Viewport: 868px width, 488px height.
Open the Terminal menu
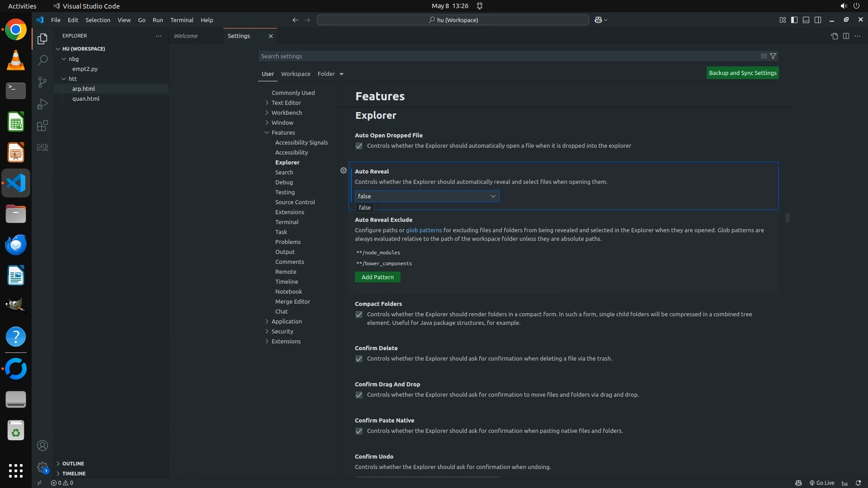click(x=181, y=20)
